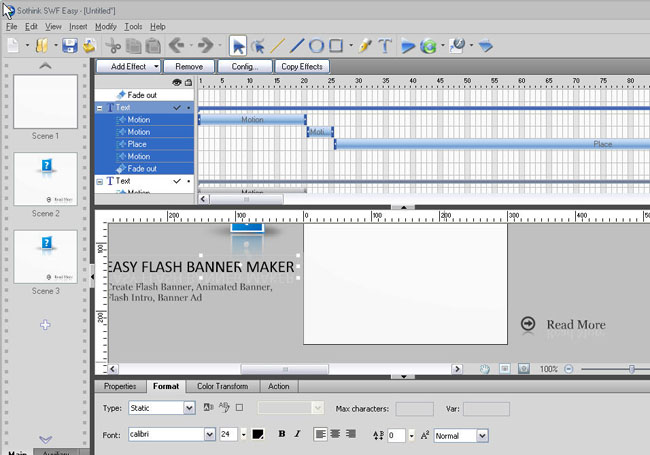
Task: Click the Paste clipboard icon
Action: tap(153, 46)
